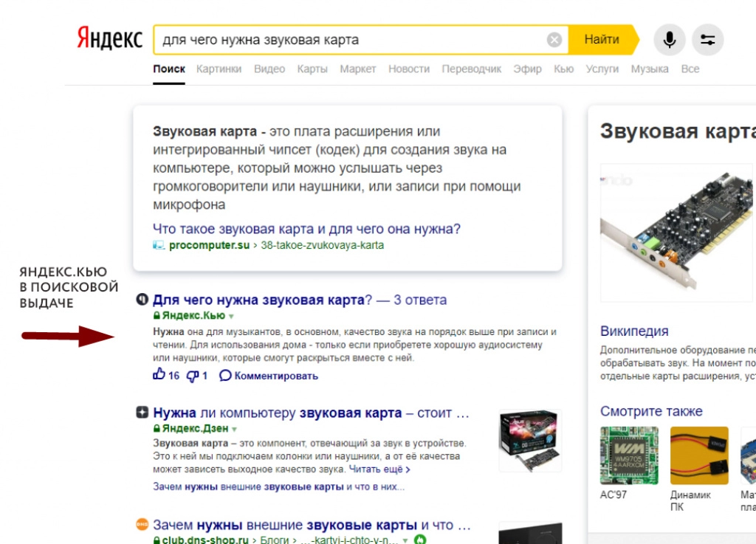This screenshot has height=544, width=756.
Task: Open the club.dns-shop.ru domain link
Action: [205, 540]
